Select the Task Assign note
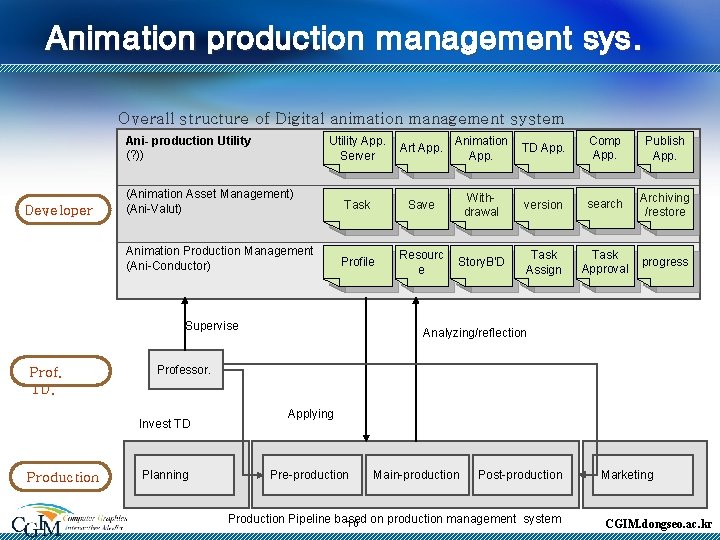The height and width of the screenshot is (540, 720). (544, 266)
